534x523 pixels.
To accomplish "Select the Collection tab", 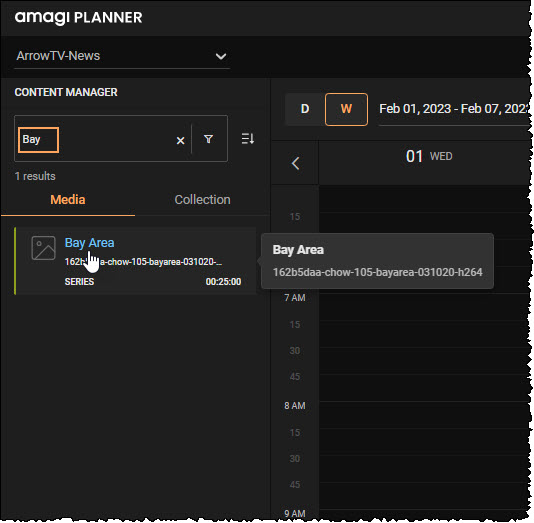I will pos(203,200).
